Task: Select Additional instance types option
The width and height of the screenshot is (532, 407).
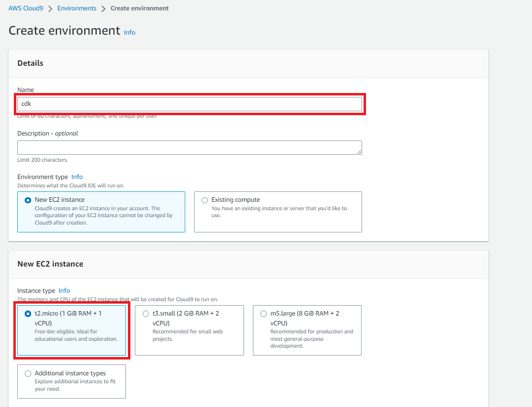Action: pyautogui.click(x=28, y=373)
